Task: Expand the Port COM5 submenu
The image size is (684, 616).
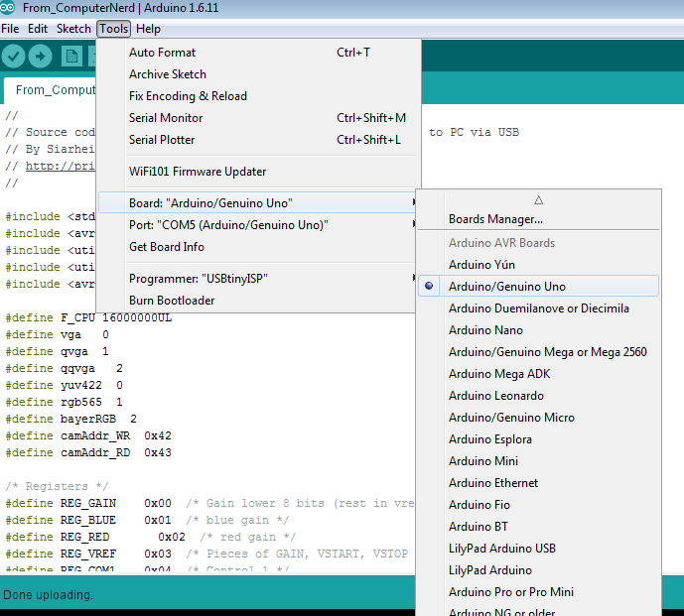Action: click(258, 225)
